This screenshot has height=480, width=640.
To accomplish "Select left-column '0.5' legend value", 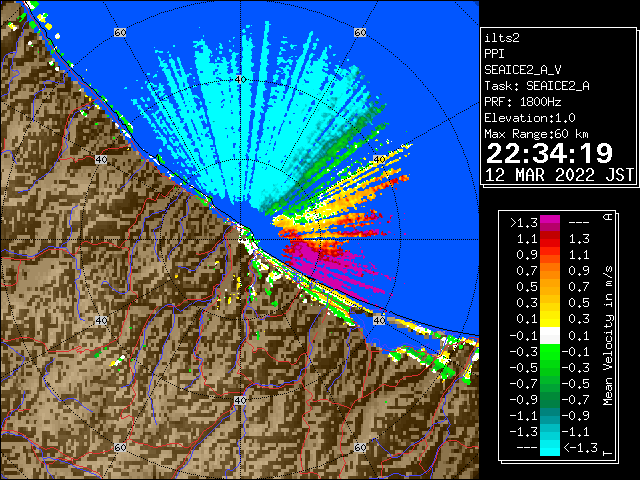I will (x=527, y=287).
